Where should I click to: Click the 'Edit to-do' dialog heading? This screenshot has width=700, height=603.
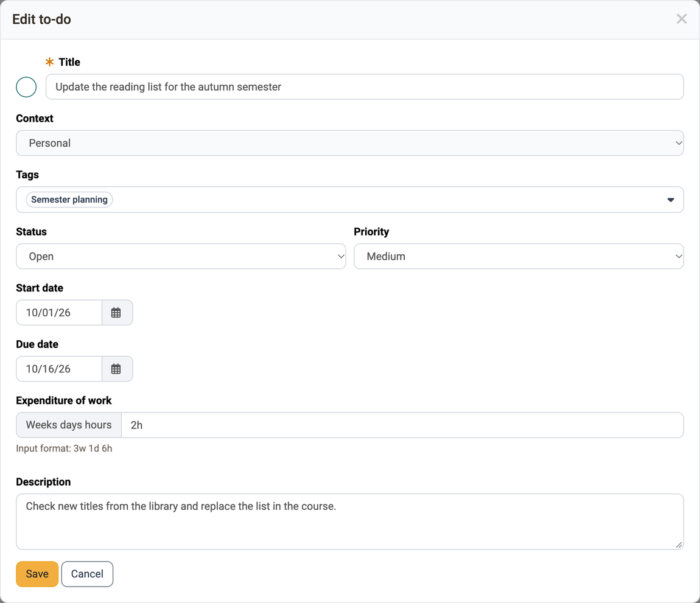[x=41, y=19]
